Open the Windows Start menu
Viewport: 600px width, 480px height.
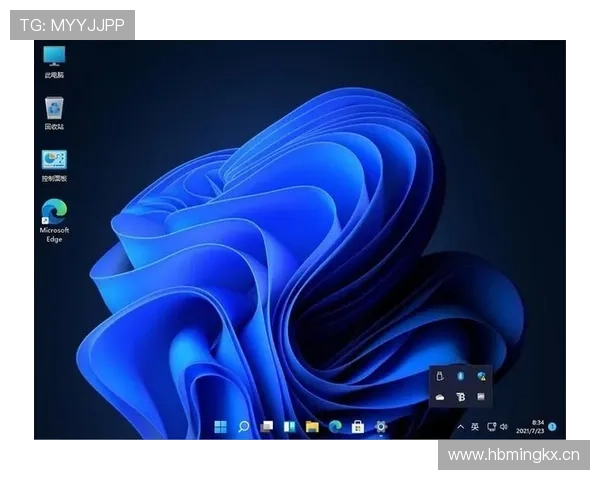pyautogui.click(x=221, y=427)
